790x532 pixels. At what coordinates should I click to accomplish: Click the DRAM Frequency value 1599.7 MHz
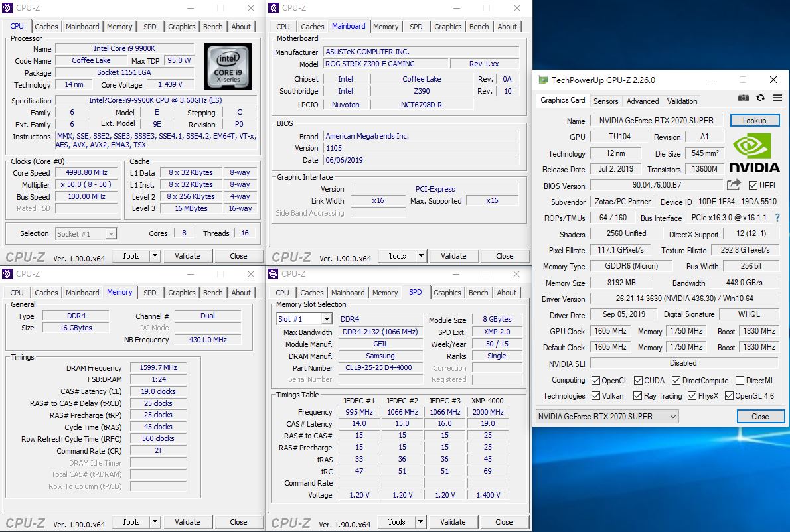click(158, 367)
